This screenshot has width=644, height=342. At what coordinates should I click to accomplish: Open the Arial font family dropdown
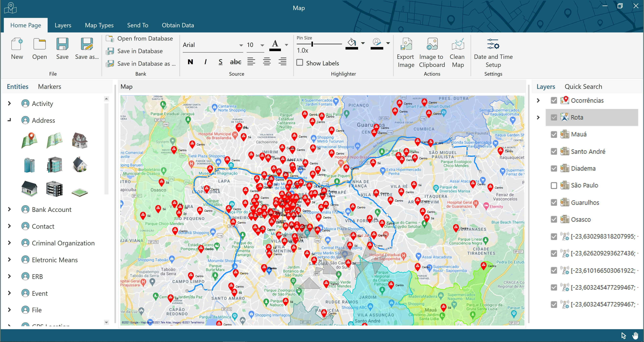(x=240, y=45)
